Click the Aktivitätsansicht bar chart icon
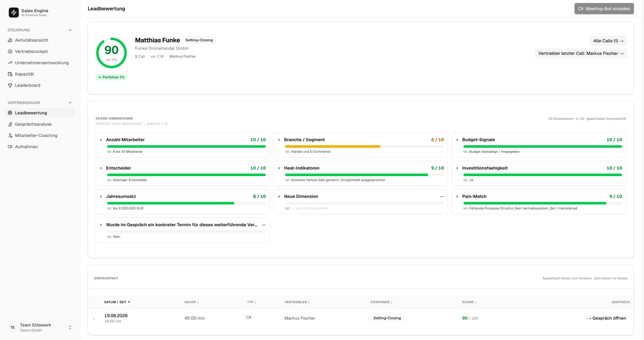The width and height of the screenshot is (644, 340). click(x=10, y=40)
